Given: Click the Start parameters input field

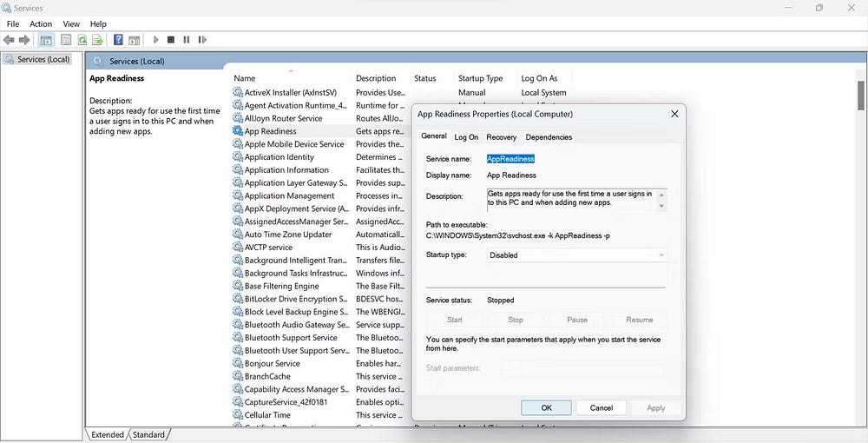Looking at the screenshot, I should coord(584,368).
